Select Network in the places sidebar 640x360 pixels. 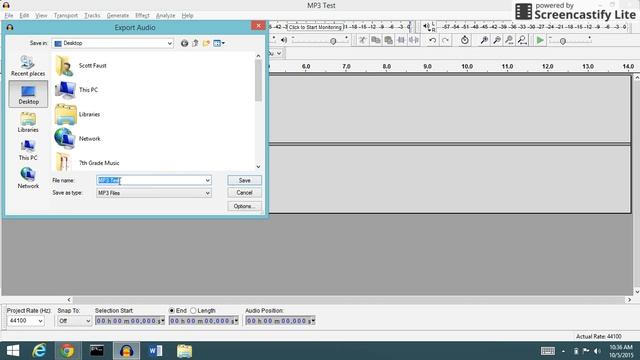point(28,178)
